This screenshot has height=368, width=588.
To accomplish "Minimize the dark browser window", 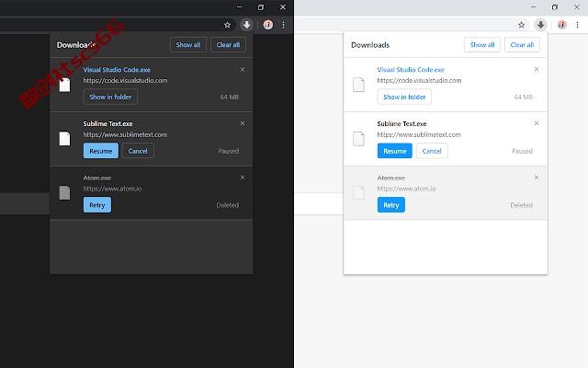I will click(239, 7).
